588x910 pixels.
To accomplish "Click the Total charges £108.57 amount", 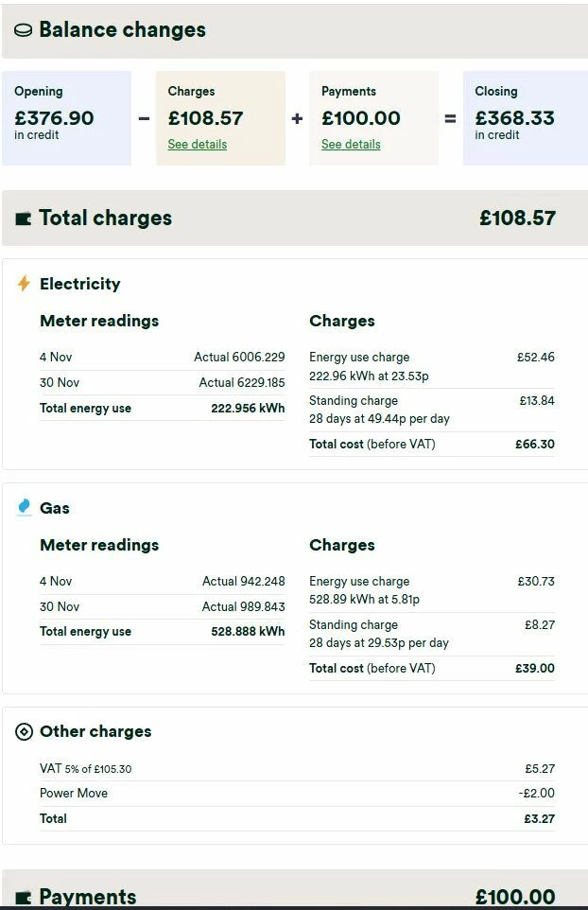I will click(517, 218).
